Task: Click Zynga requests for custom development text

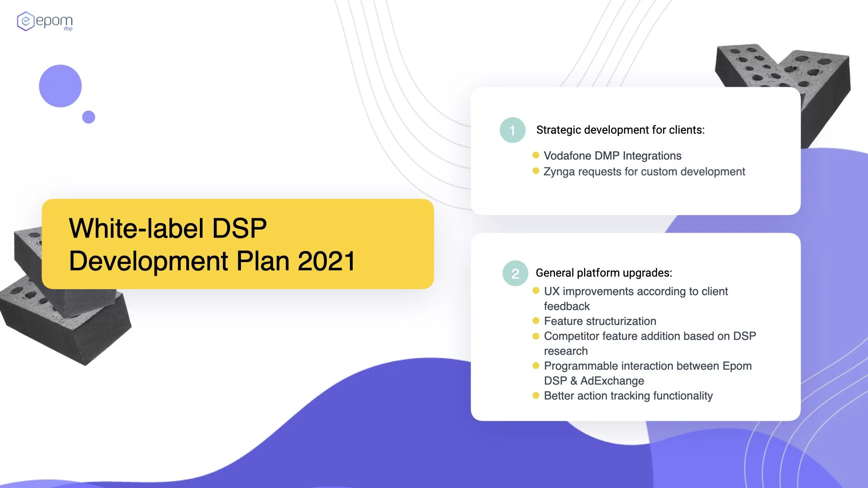Action: click(644, 172)
